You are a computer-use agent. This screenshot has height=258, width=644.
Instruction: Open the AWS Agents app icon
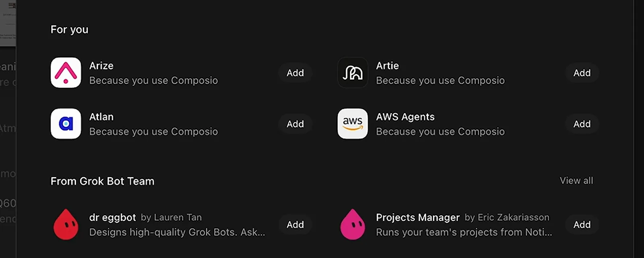pos(353,124)
